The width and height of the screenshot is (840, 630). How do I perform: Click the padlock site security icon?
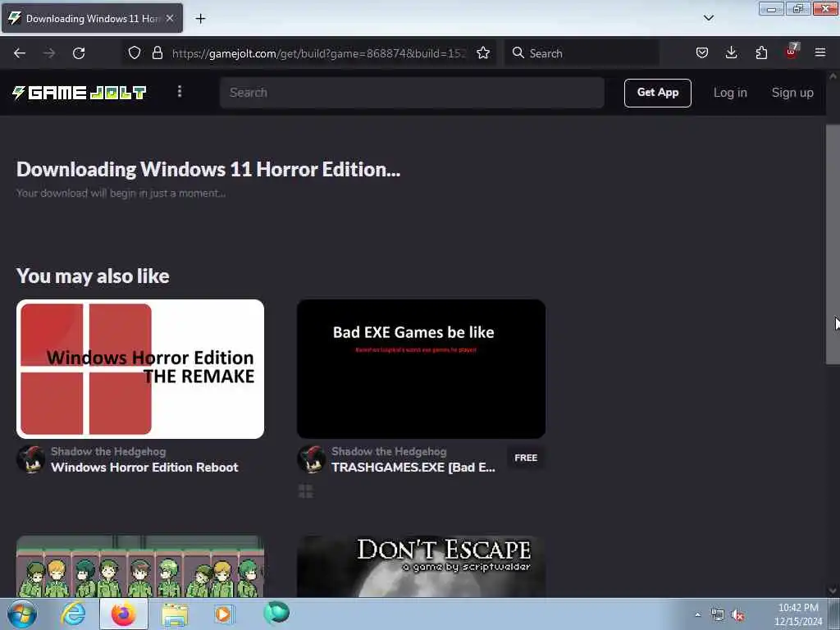pyautogui.click(x=157, y=52)
